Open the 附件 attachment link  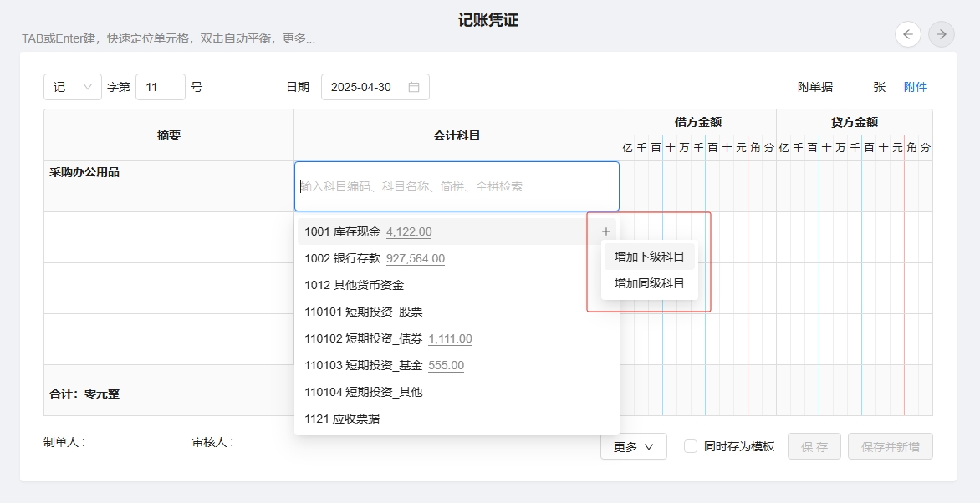pos(915,87)
